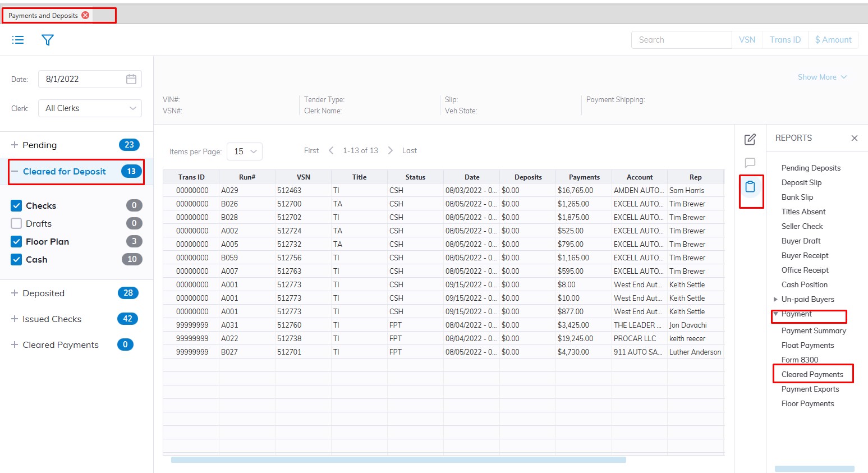Screen dimensions: 868x473
Task: Open the Items per Page dropdown
Action: point(245,151)
